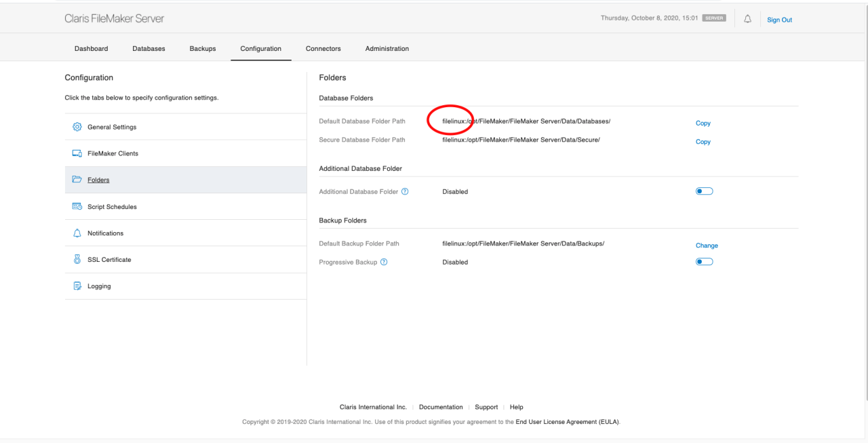
Task: Switch to the Databases tab
Action: (149, 49)
